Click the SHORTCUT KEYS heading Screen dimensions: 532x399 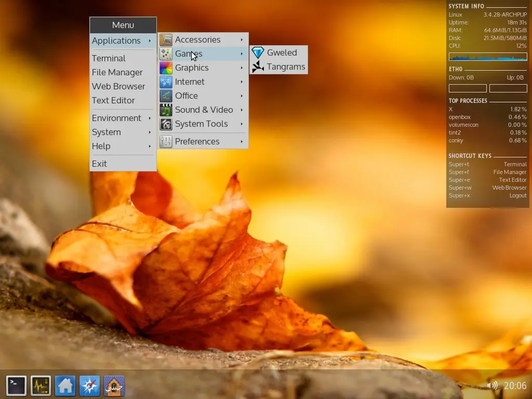[x=470, y=156]
